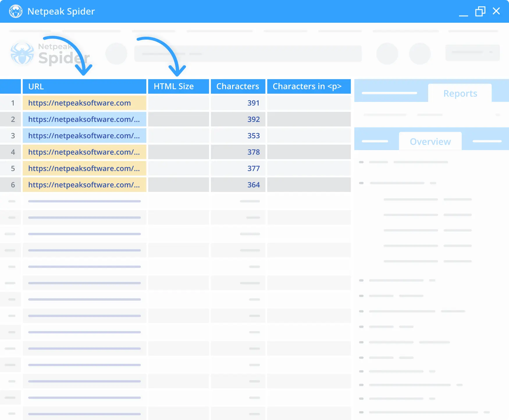This screenshot has width=509, height=420.
Task: Switch to the Overview tab
Action: [430, 141]
